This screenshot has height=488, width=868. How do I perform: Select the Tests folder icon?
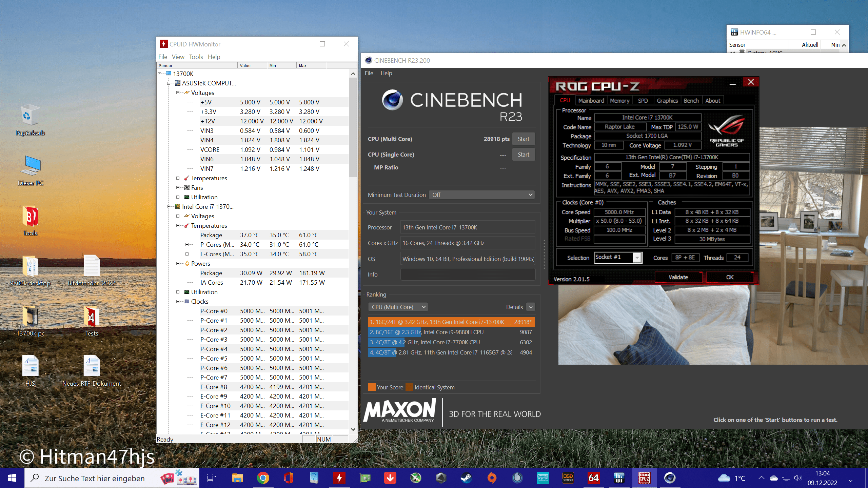click(92, 321)
